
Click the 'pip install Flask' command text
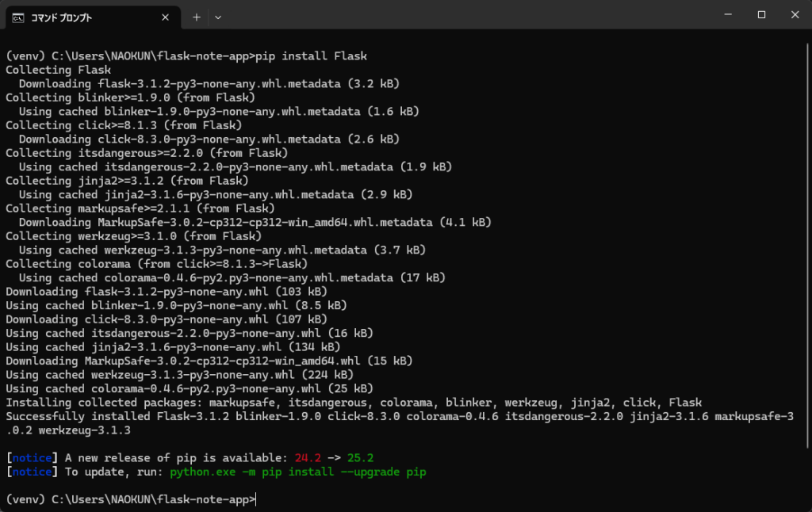(311, 56)
